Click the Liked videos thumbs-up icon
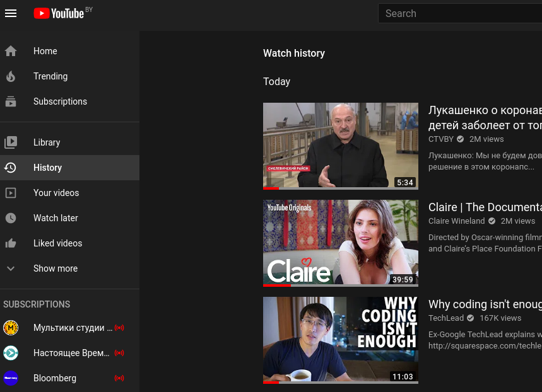The width and height of the screenshot is (542, 392). click(x=11, y=243)
